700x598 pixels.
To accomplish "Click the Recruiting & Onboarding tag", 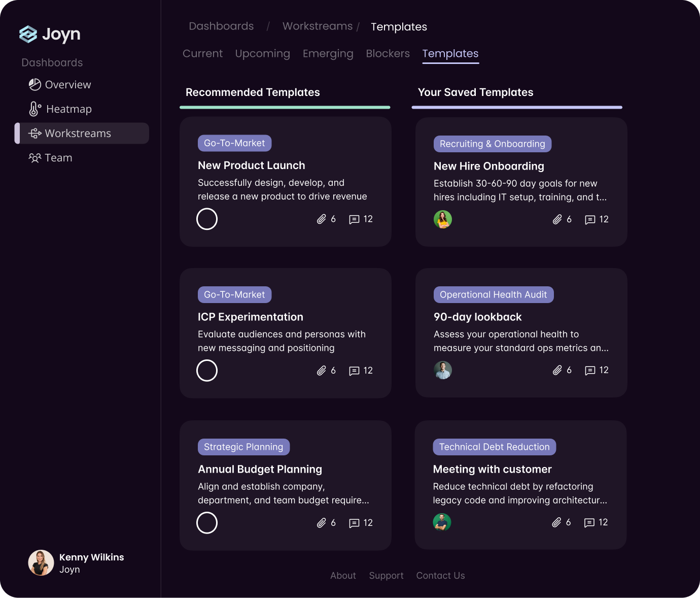I will 492,144.
